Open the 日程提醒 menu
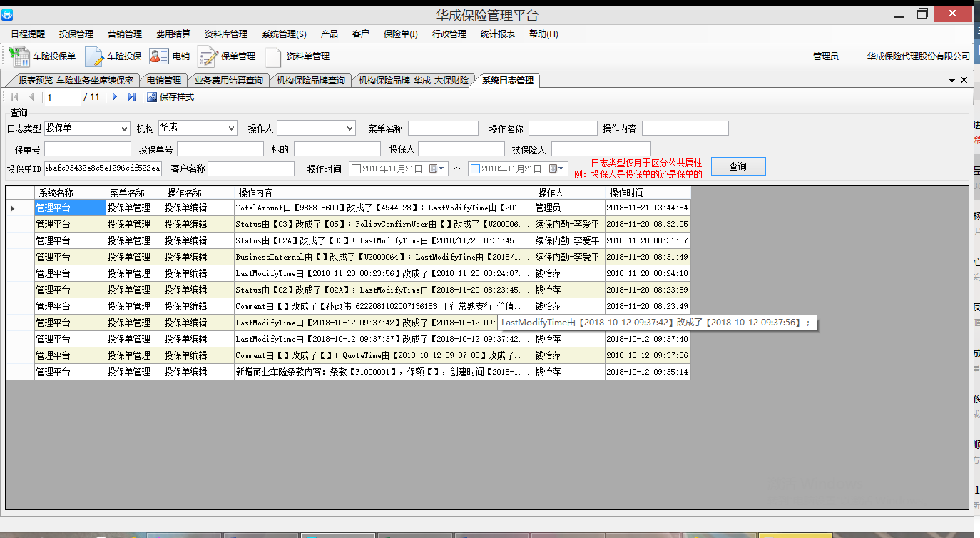The width and height of the screenshot is (980, 538). pyautogui.click(x=28, y=34)
